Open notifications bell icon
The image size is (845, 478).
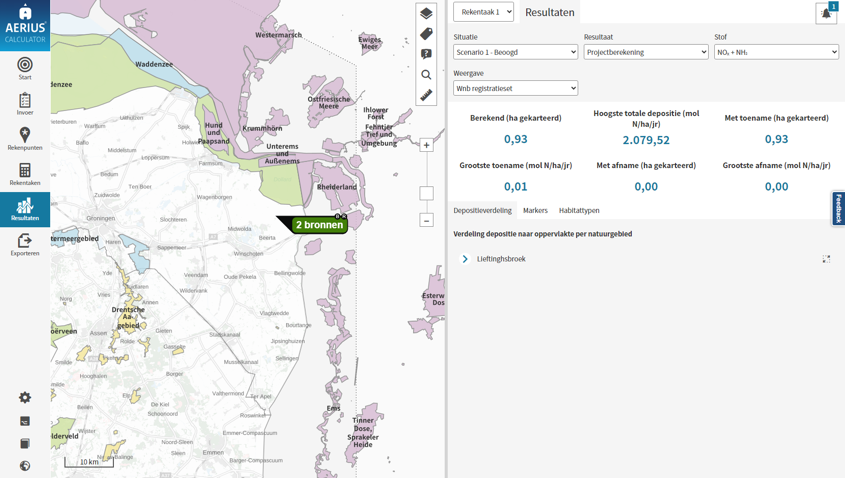tap(826, 13)
